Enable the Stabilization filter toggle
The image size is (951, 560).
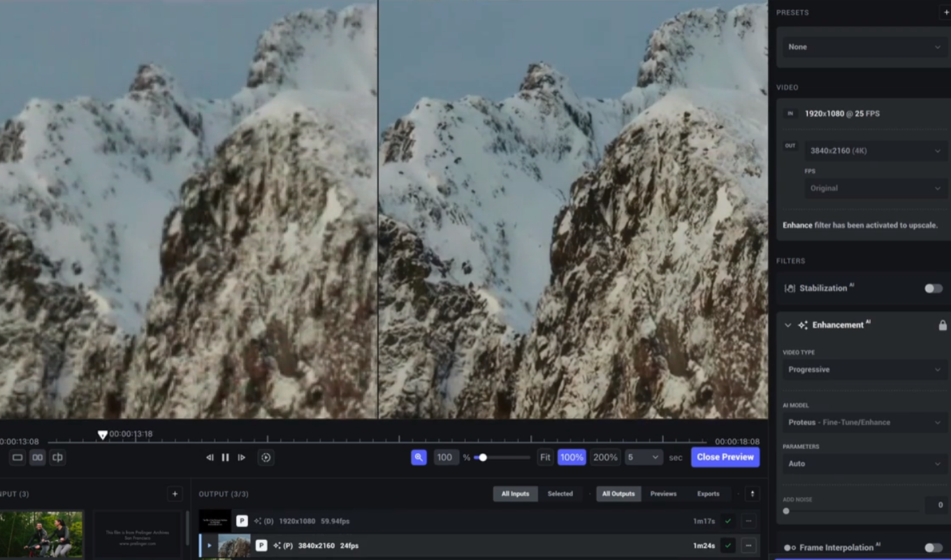[x=933, y=288]
